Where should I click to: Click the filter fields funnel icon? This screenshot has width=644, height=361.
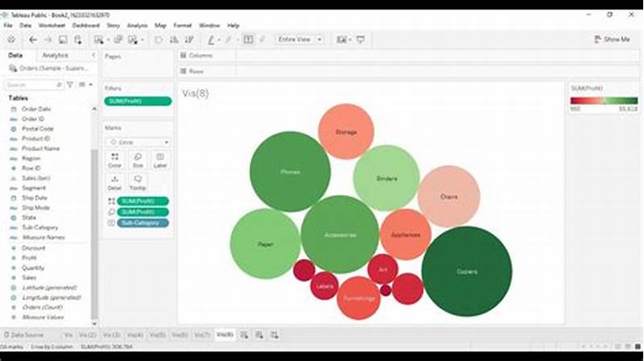[70, 85]
